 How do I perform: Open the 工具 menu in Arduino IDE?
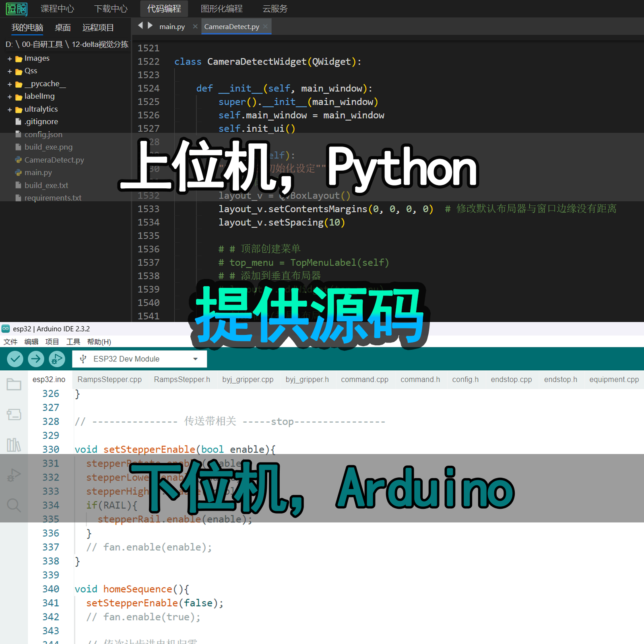(73, 342)
